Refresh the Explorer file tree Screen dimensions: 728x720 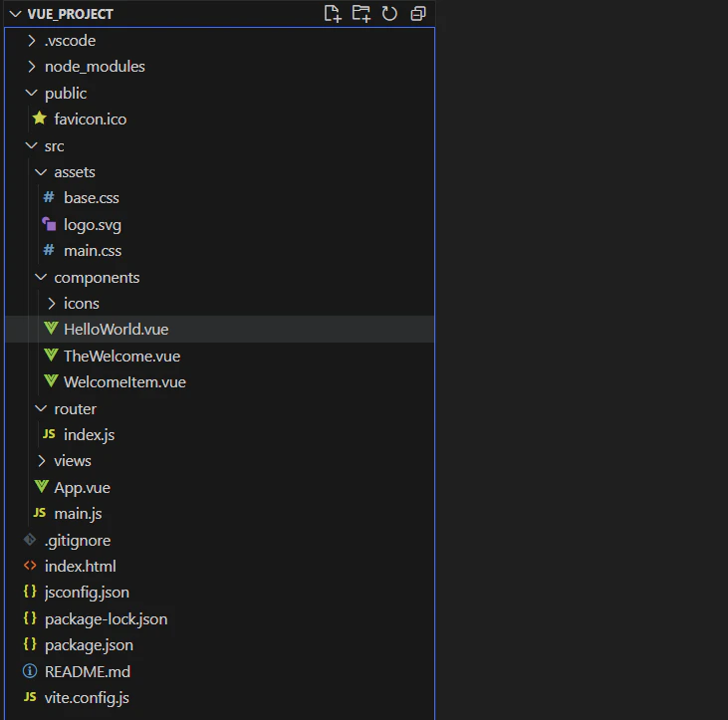(389, 14)
